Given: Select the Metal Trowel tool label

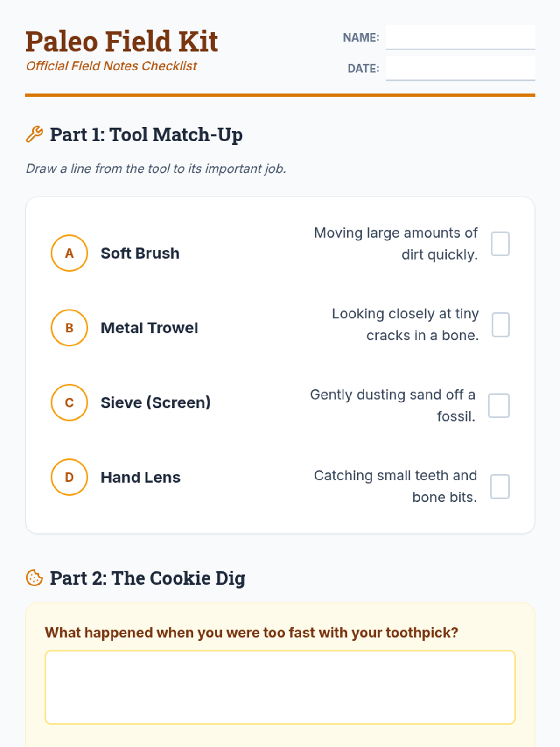Looking at the screenshot, I should [149, 328].
